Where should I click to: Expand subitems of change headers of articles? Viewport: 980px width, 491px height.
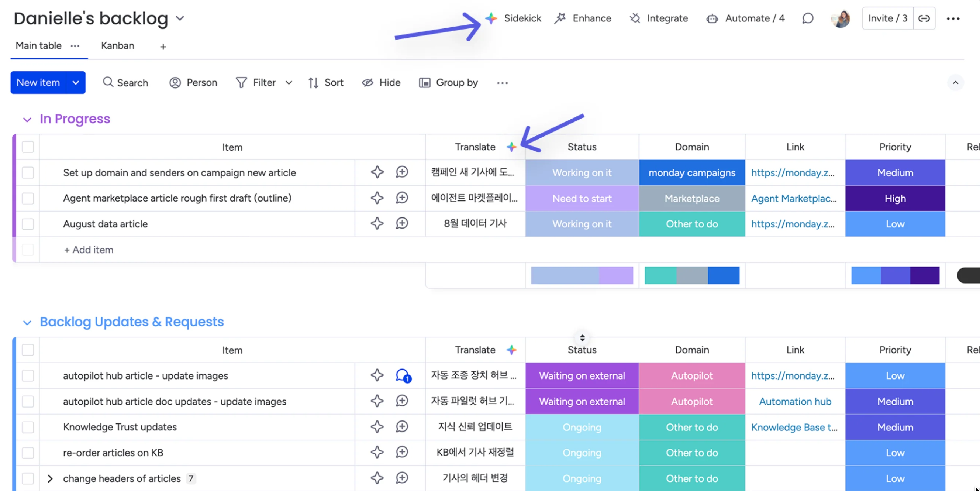[50, 478]
